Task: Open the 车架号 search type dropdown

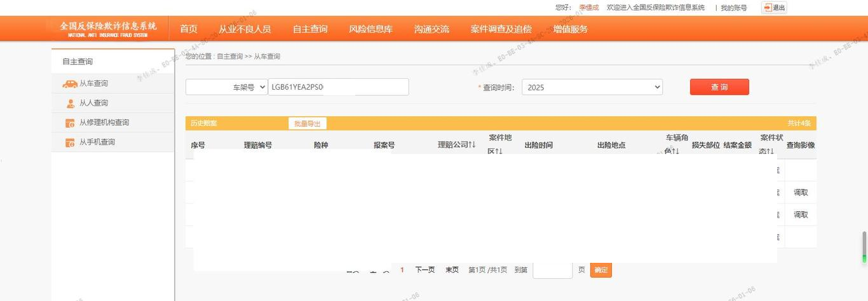Action: click(226, 87)
